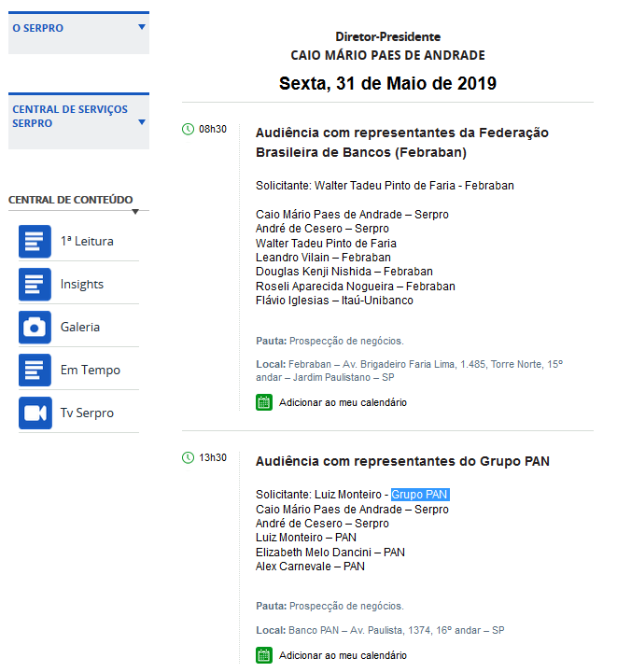This screenshot has width=617, height=672.
Task: Click the 1ª Leitura document icon
Action: click(35, 241)
